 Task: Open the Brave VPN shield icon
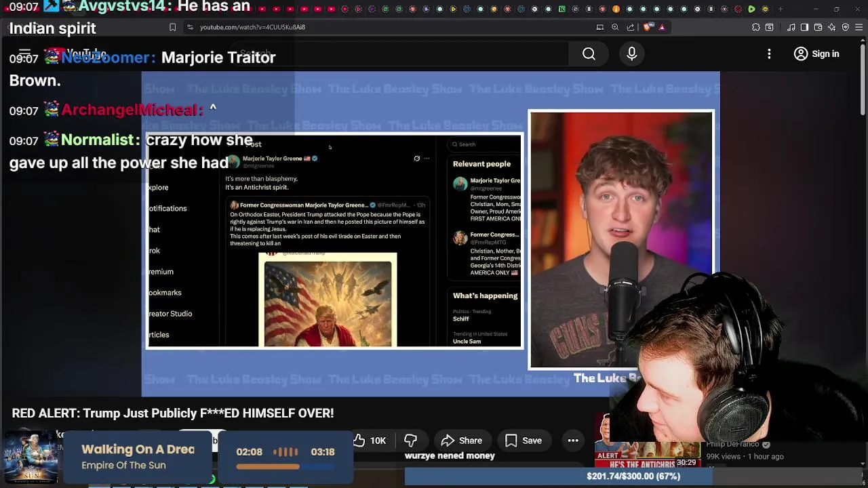846,27
